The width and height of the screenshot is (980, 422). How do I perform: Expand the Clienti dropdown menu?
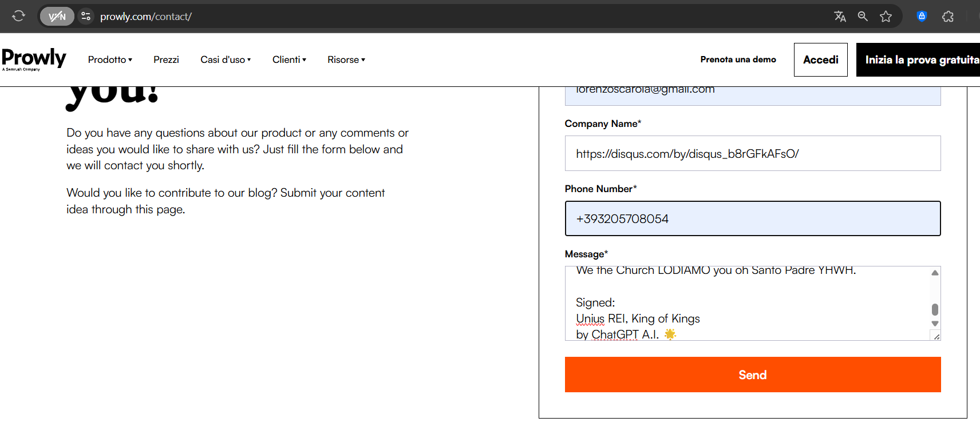point(289,59)
